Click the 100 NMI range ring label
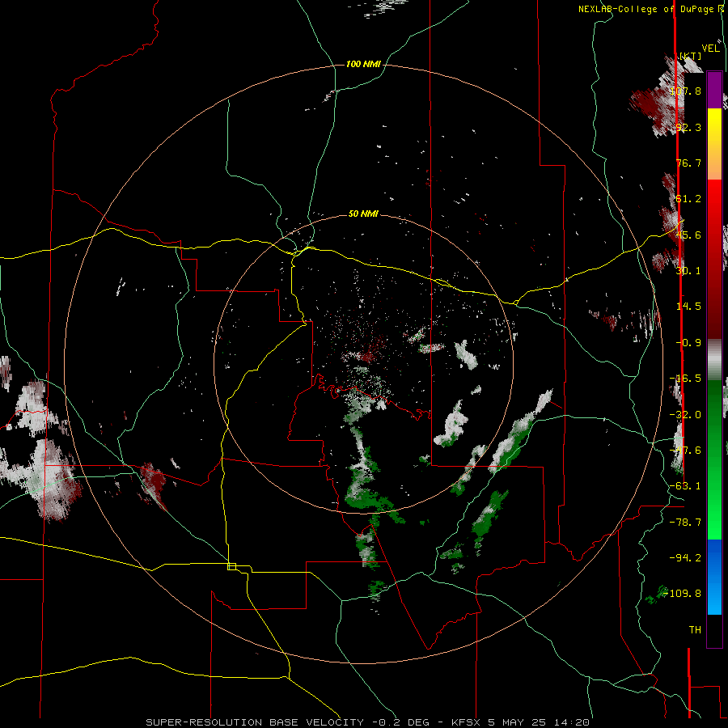Screen dimensions: 728x728 [x=363, y=64]
